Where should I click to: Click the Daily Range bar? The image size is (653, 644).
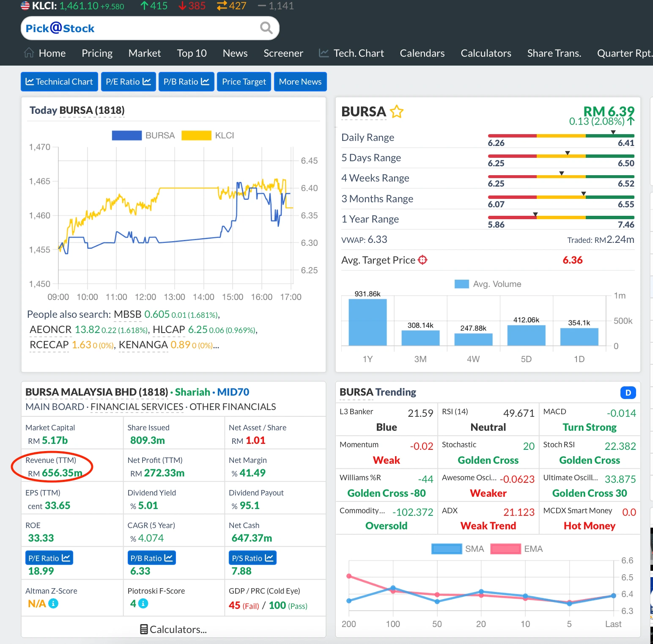561,136
